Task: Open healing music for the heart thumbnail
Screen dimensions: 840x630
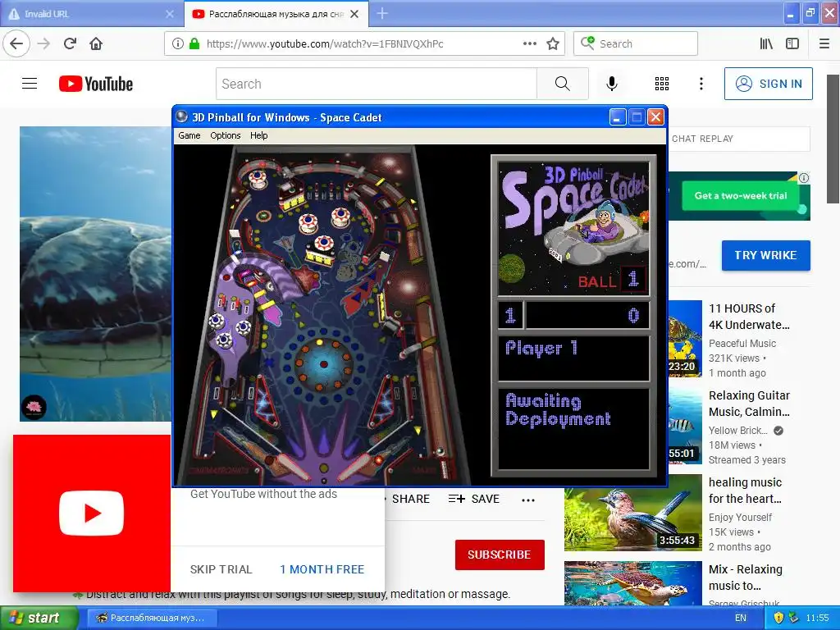Action: [632, 512]
